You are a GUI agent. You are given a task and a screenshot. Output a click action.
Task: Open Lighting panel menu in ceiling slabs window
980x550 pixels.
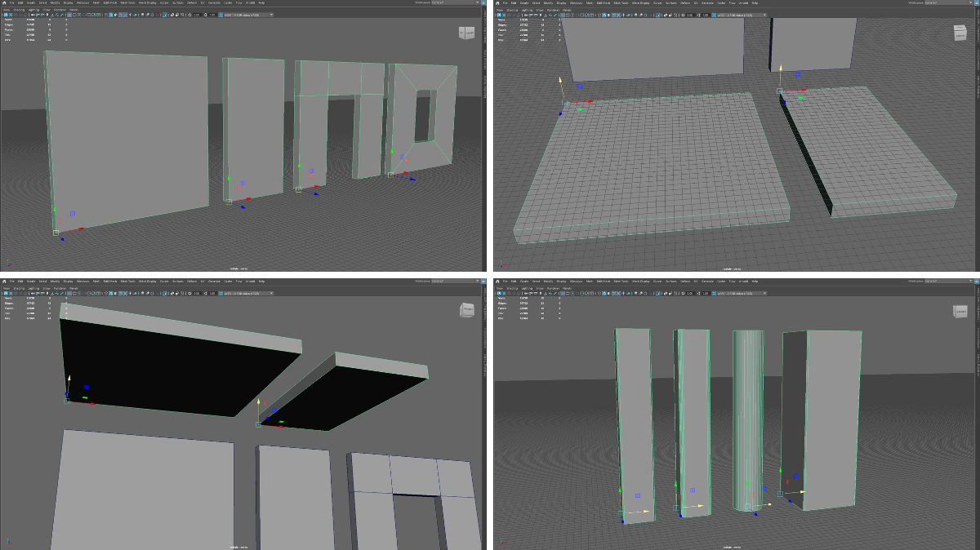(x=33, y=288)
